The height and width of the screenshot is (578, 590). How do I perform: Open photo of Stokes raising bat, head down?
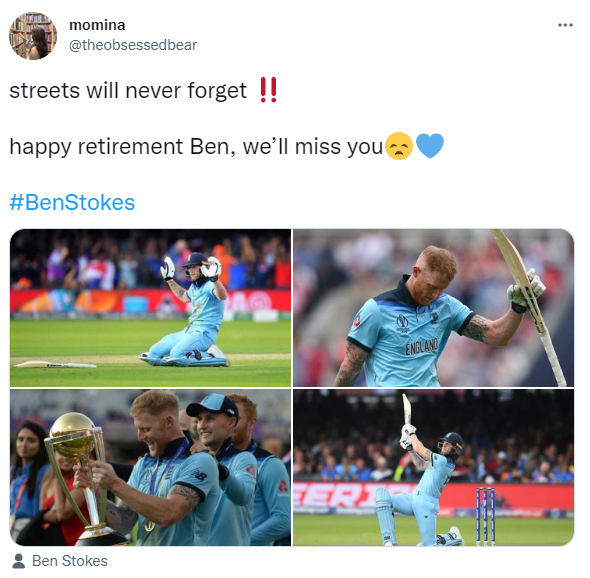(x=433, y=308)
